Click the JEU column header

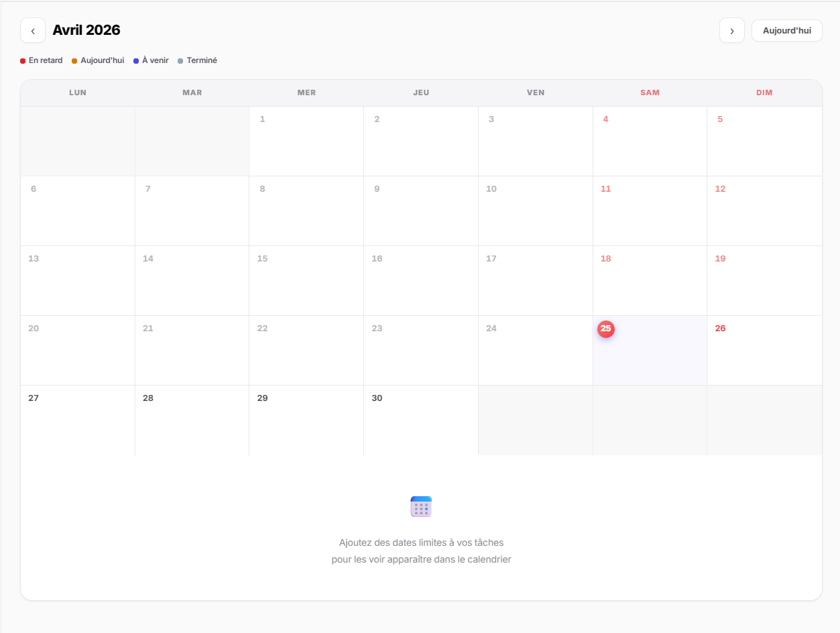[x=421, y=93]
